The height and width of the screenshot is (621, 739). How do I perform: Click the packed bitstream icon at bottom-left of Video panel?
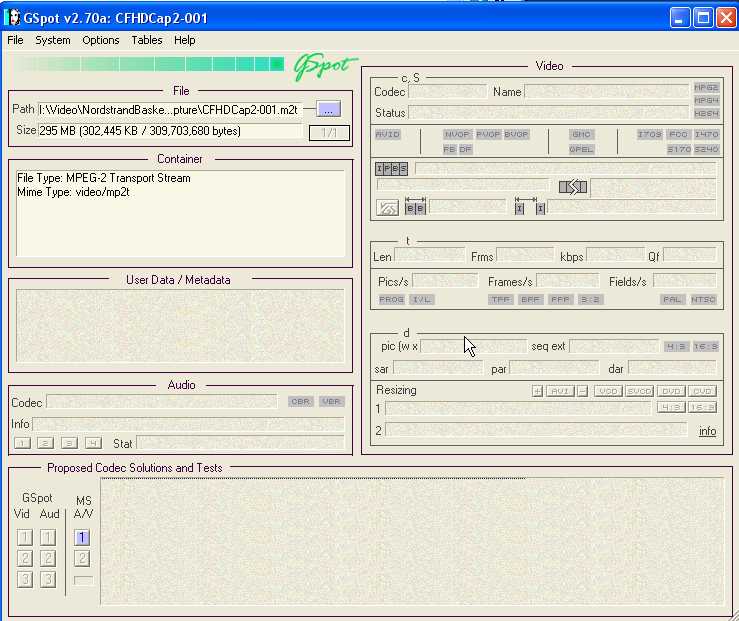pyautogui.click(x=387, y=208)
